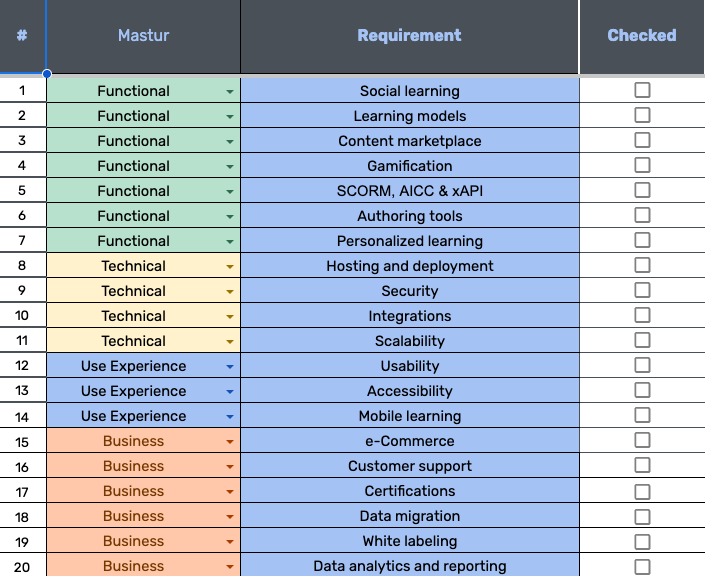Open the category dropdown in row 1

tap(230, 91)
